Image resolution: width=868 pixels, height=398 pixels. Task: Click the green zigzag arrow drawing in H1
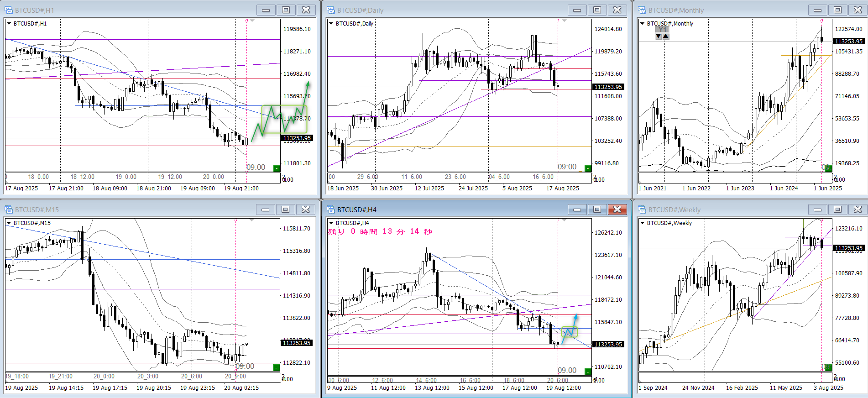click(280, 120)
